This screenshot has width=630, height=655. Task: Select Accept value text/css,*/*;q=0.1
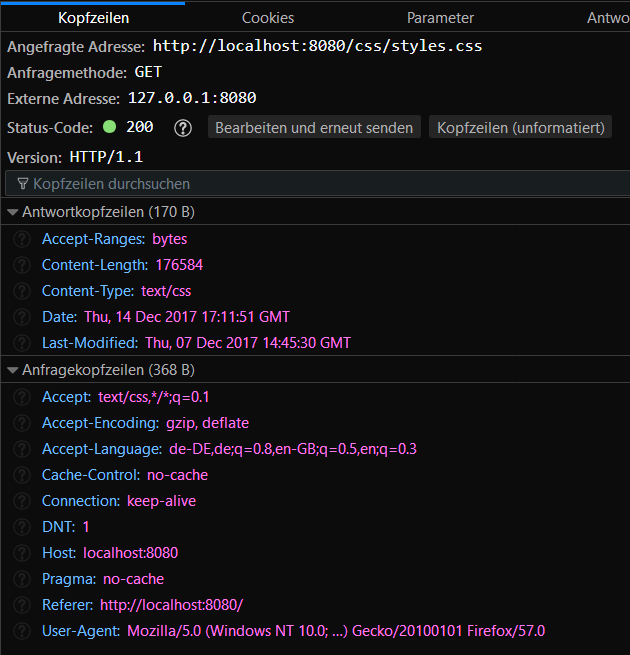(154, 397)
